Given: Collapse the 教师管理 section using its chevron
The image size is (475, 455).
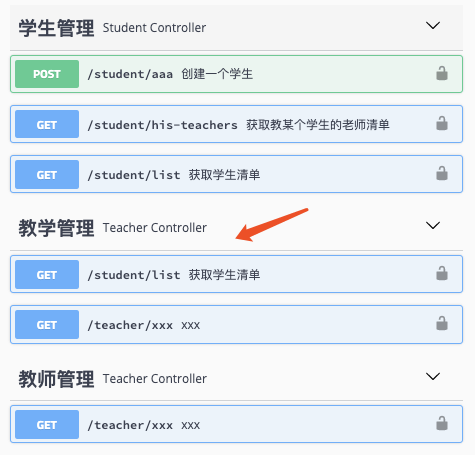Looking at the screenshot, I should (433, 376).
